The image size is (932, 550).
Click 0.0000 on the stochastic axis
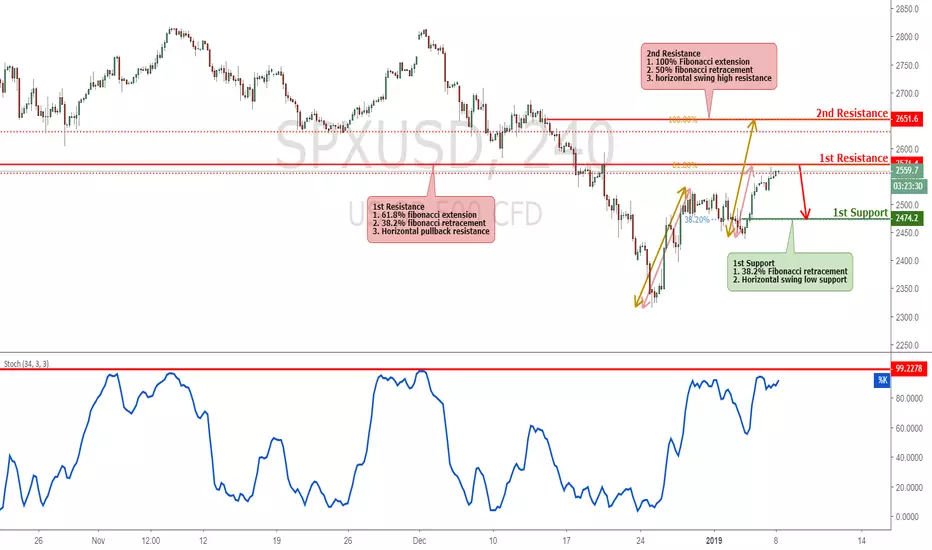(909, 517)
